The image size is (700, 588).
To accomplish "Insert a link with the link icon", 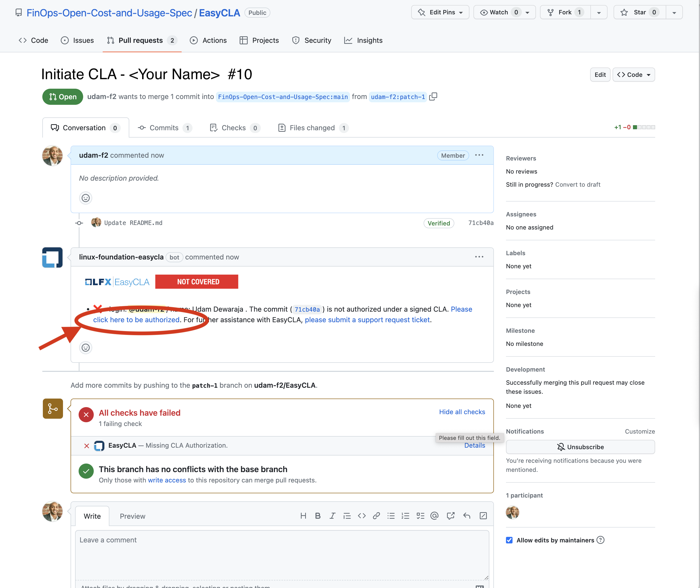I will (376, 516).
